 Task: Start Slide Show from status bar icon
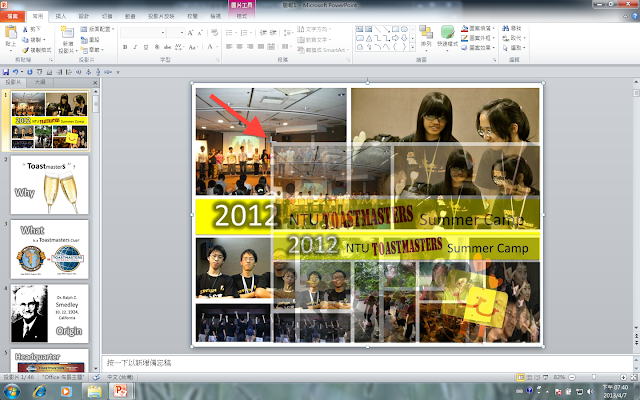pos(546,377)
